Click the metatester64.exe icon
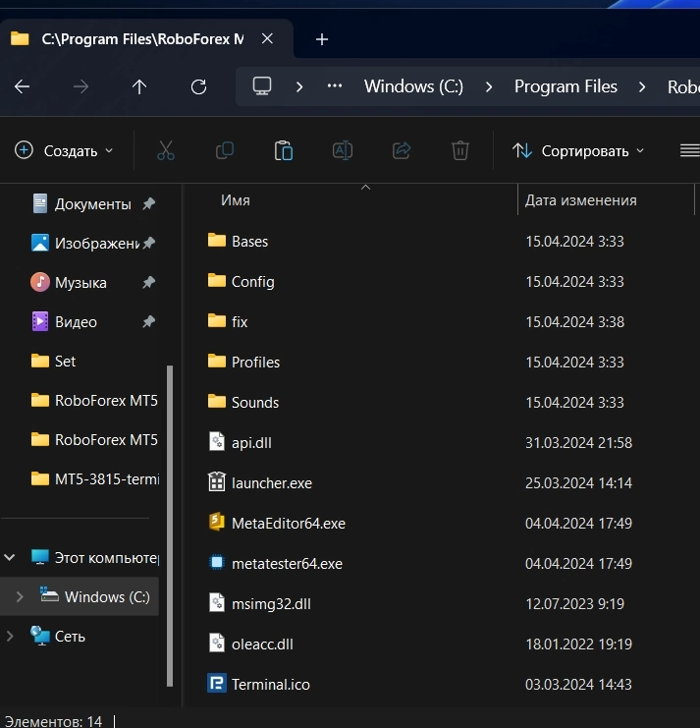The height and width of the screenshot is (728, 700). click(217, 563)
